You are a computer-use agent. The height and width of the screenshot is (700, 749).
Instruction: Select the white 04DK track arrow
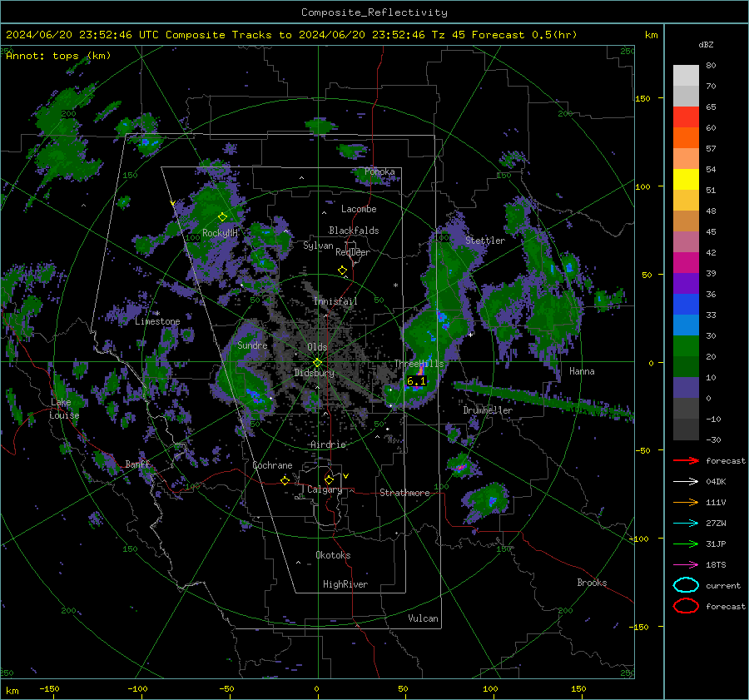click(686, 482)
